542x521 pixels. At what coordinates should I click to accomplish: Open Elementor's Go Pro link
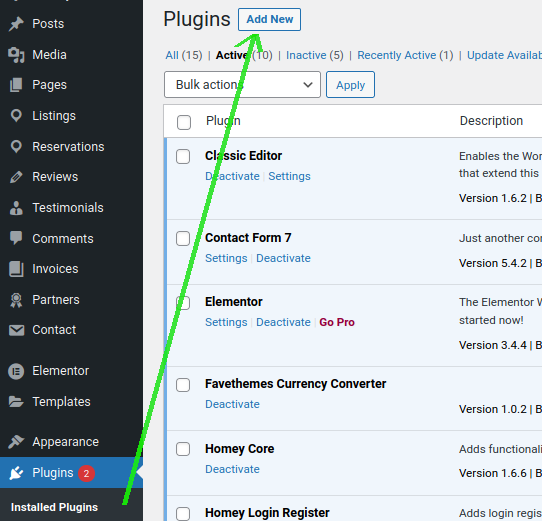tap(337, 322)
